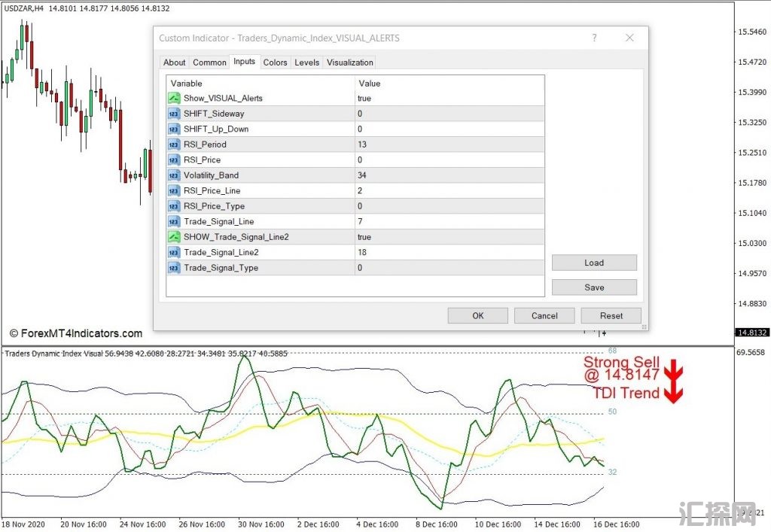Close the Custom Indicator dialog
The width and height of the screenshot is (771, 532).
(629, 38)
